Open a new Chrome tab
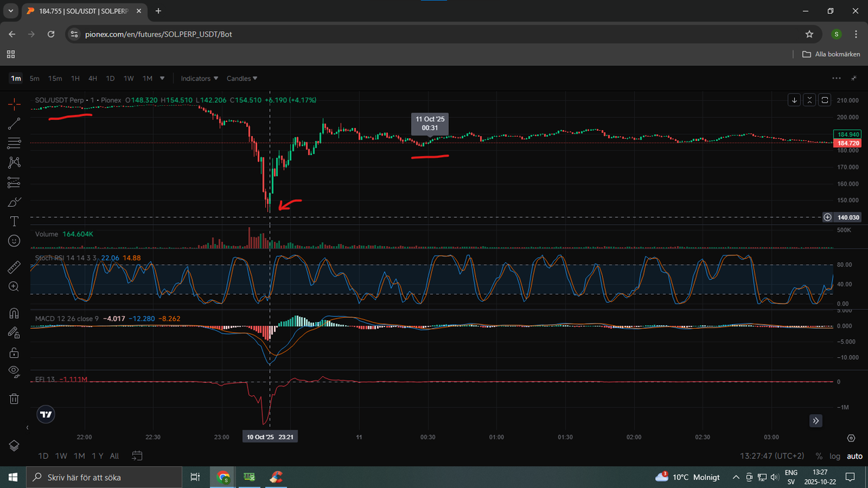This screenshot has width=868, height=488. pyautogui.click(x=158, y=11)
